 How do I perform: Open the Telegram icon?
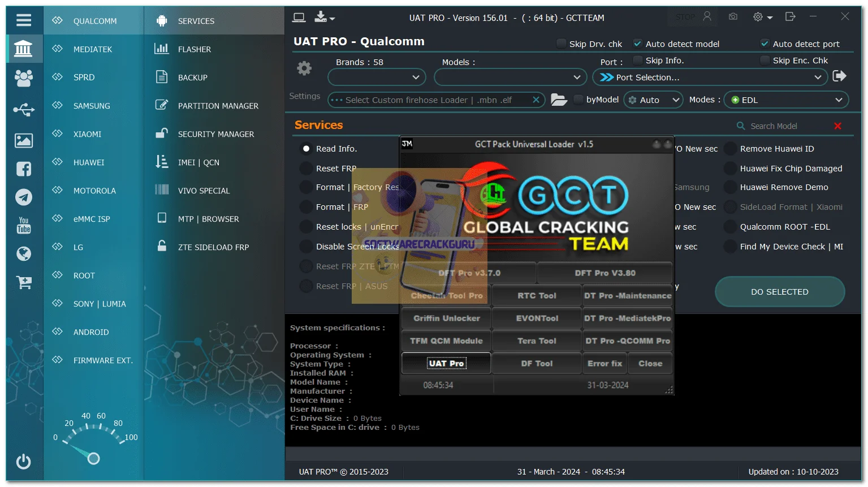tap(24, 197)
